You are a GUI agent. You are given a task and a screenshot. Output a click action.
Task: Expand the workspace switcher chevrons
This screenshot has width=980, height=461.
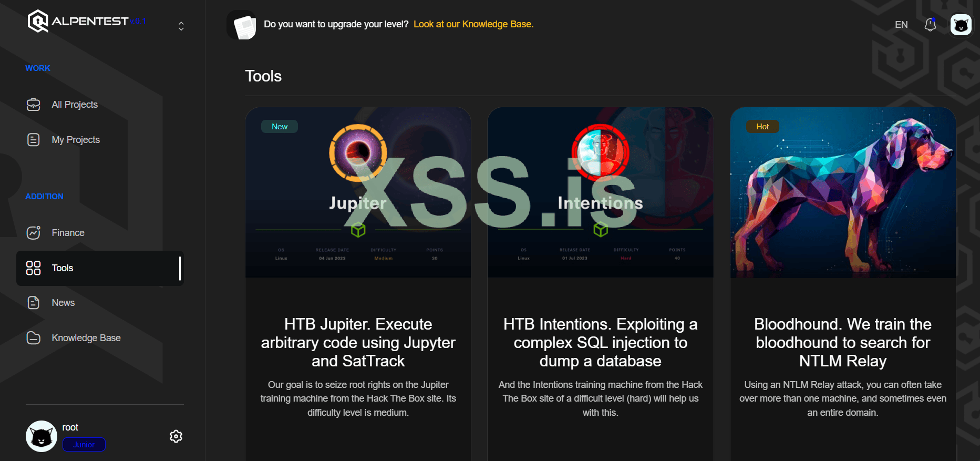click(181, 26)
